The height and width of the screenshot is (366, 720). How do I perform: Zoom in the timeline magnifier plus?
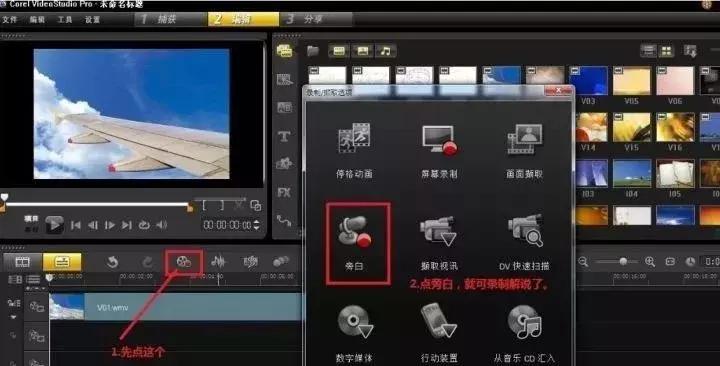650,262
